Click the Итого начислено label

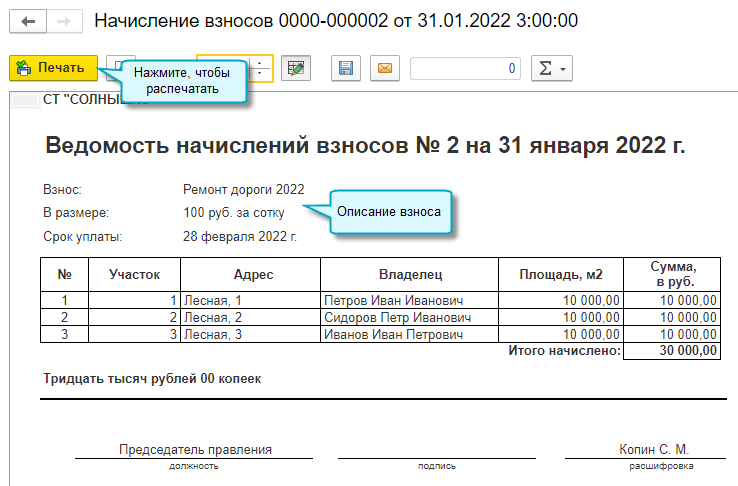565,351
